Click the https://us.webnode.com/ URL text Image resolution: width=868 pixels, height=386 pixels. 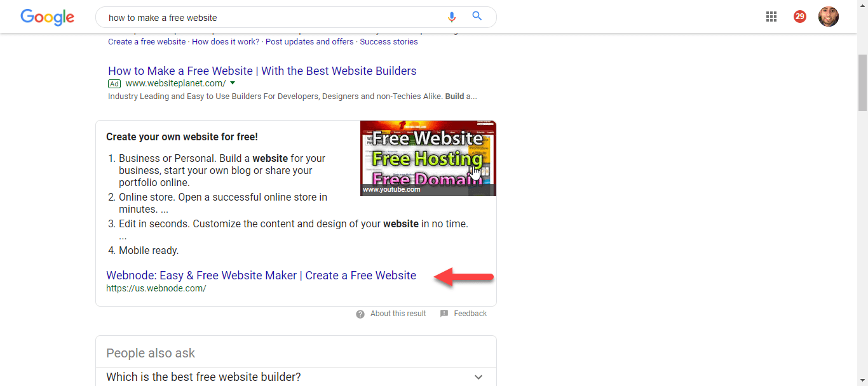point(156,288)
